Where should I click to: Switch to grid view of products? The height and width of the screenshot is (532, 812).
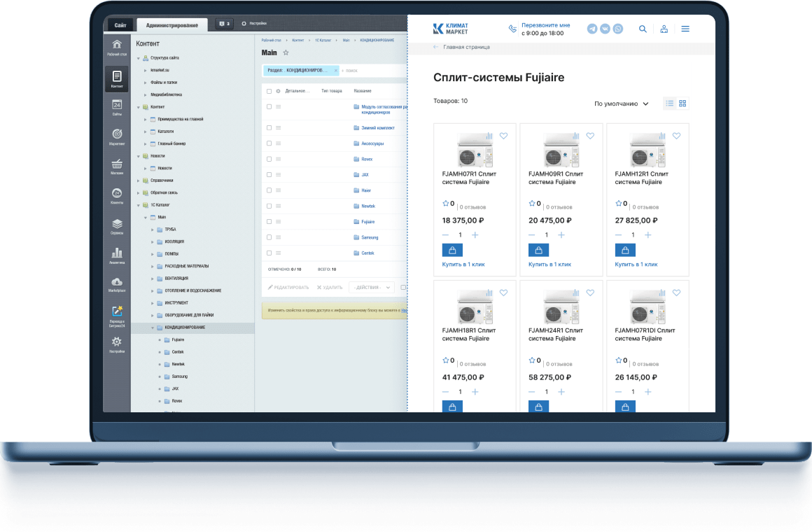coord(682,104)
